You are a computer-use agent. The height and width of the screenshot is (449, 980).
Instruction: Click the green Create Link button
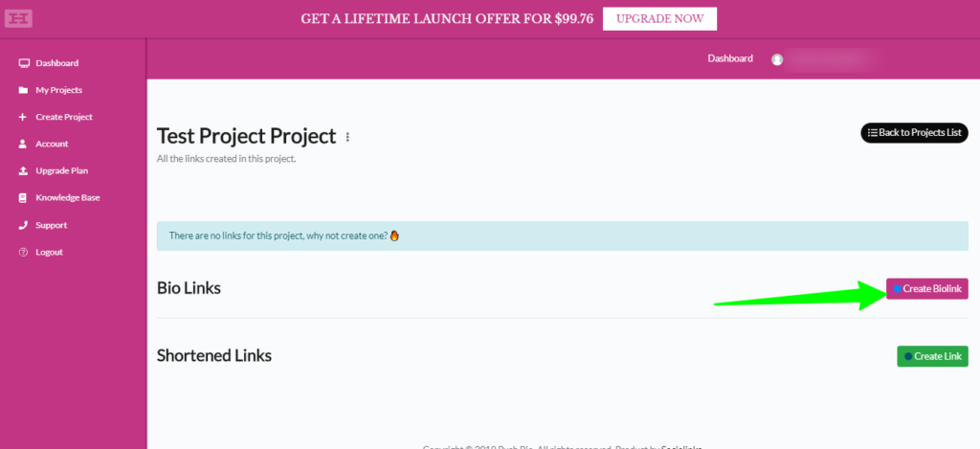[x=932, y=356]
